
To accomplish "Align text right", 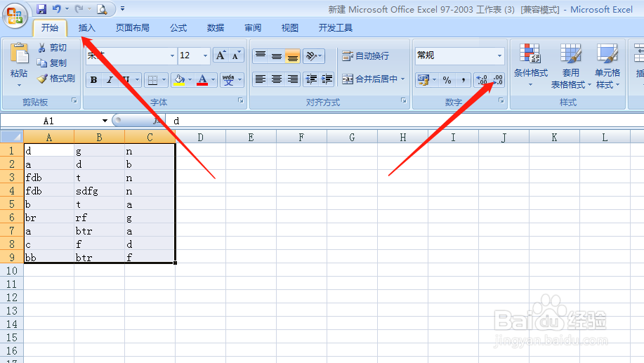I will click(292, 79).
